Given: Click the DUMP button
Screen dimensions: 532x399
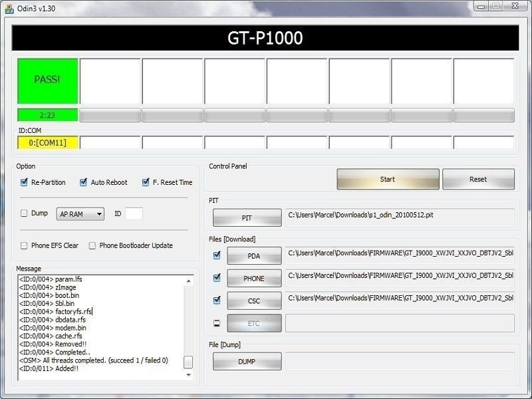Looking at the screenshot, I should (247, 361).
